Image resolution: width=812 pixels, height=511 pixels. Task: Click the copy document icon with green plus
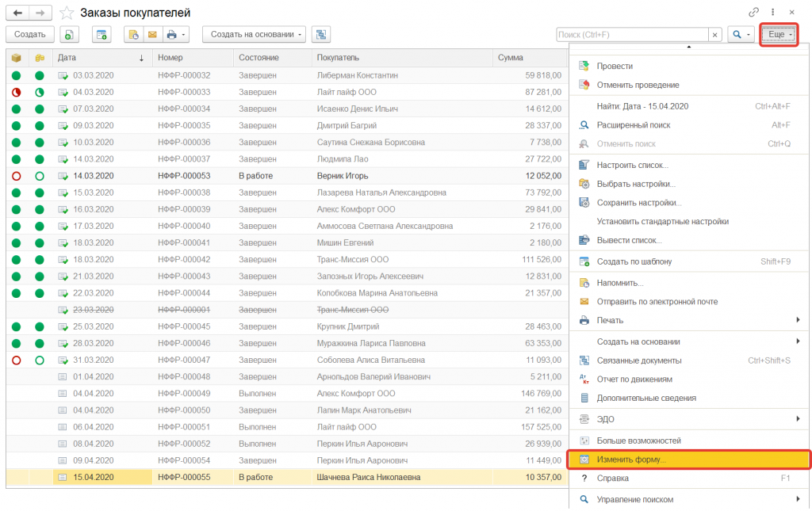tap(69, 34)
